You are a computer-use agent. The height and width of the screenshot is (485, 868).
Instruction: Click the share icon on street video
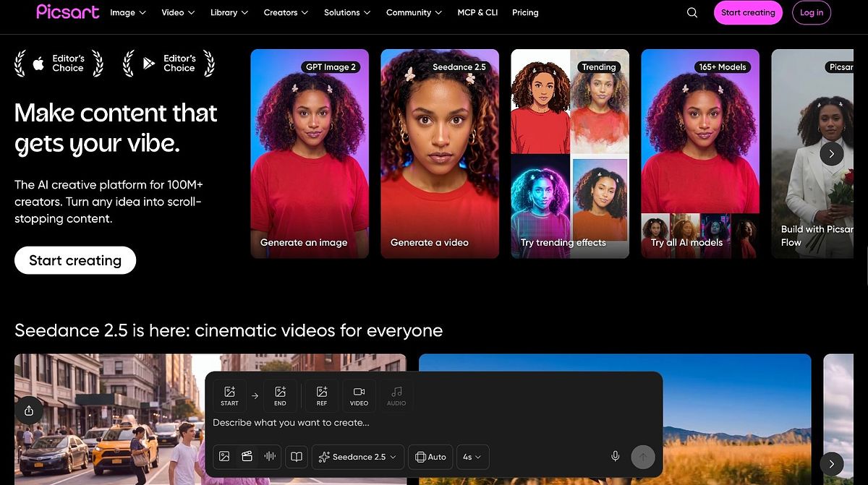(29, 411)
